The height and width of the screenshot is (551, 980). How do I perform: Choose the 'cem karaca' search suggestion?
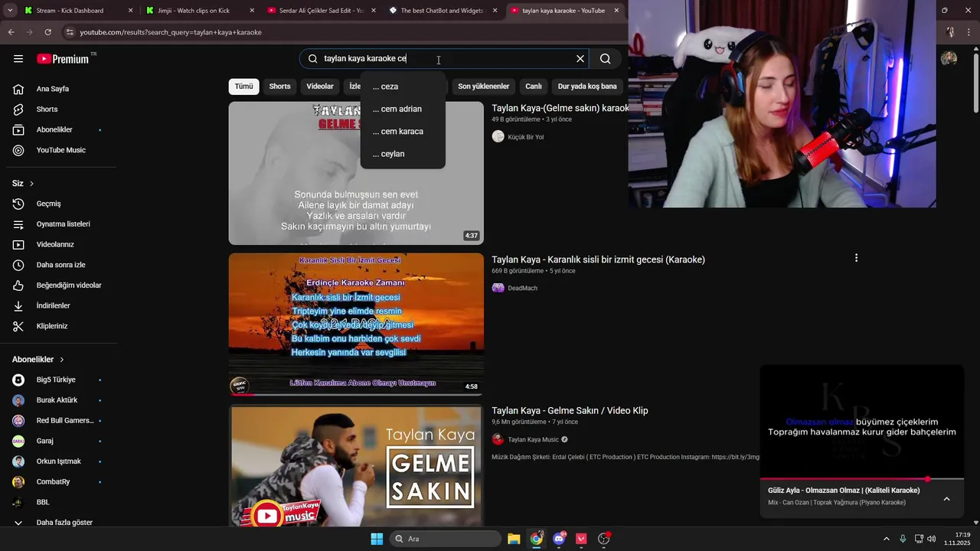[403, 132]
